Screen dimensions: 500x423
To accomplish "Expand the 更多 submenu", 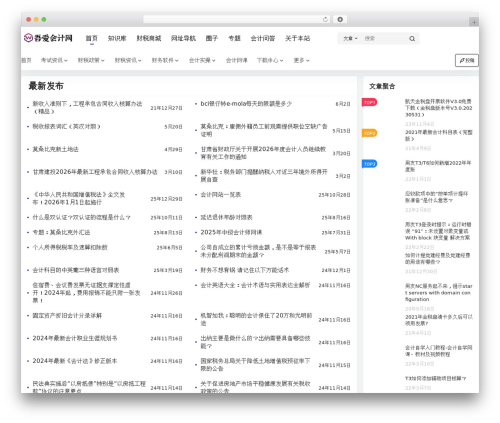I will point(301,60).
